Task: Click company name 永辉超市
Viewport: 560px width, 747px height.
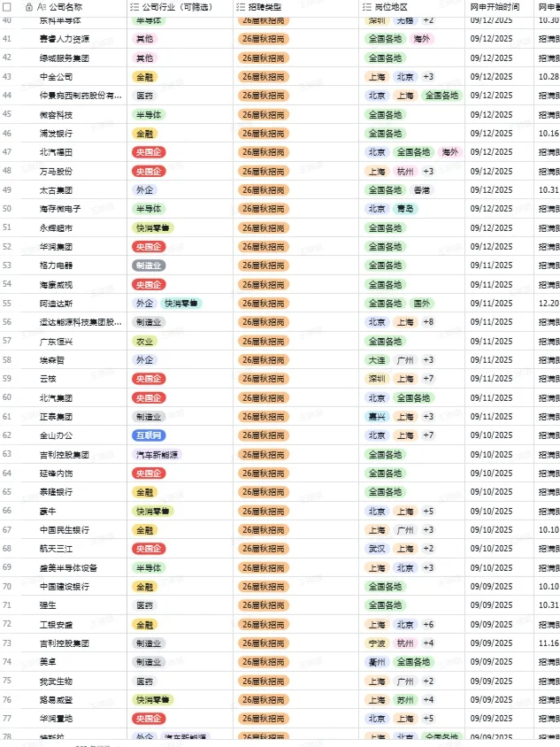Action: click(x=57, y=228)
